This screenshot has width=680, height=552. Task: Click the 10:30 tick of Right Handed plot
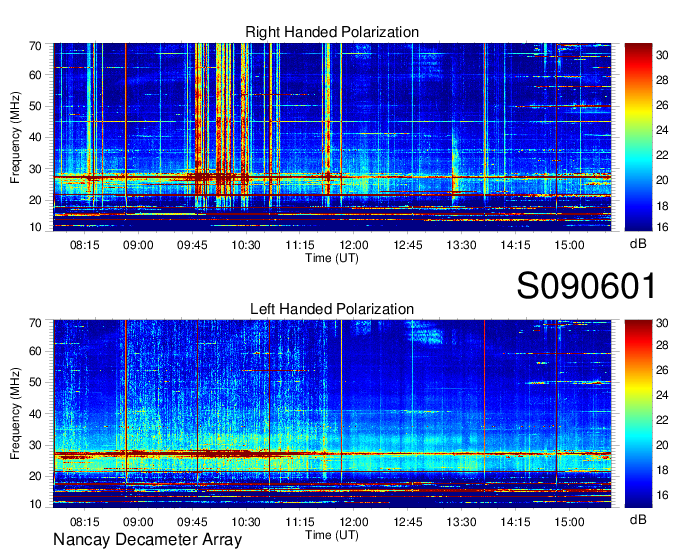tap(246, 245)
